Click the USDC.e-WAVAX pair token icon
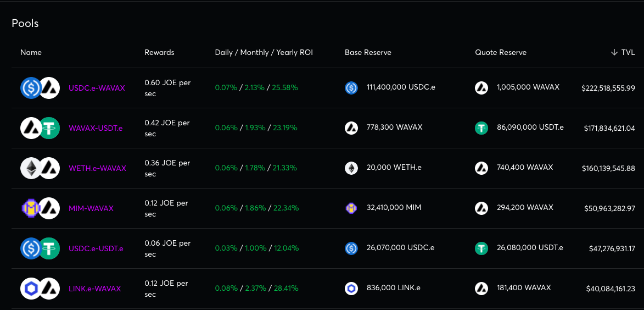 40,88
